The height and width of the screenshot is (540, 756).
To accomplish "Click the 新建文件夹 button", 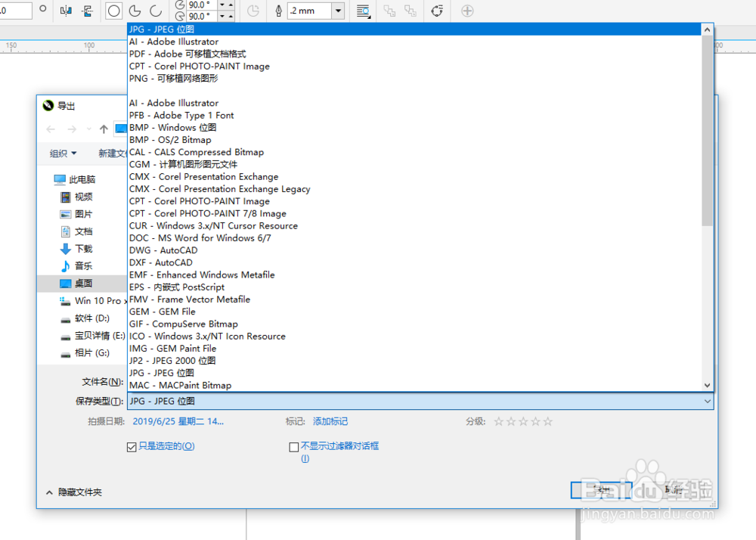I will 113,154.
